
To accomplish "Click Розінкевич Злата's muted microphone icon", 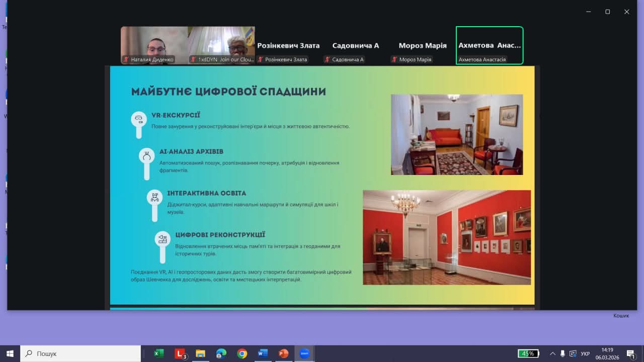I will pos(260,59).
